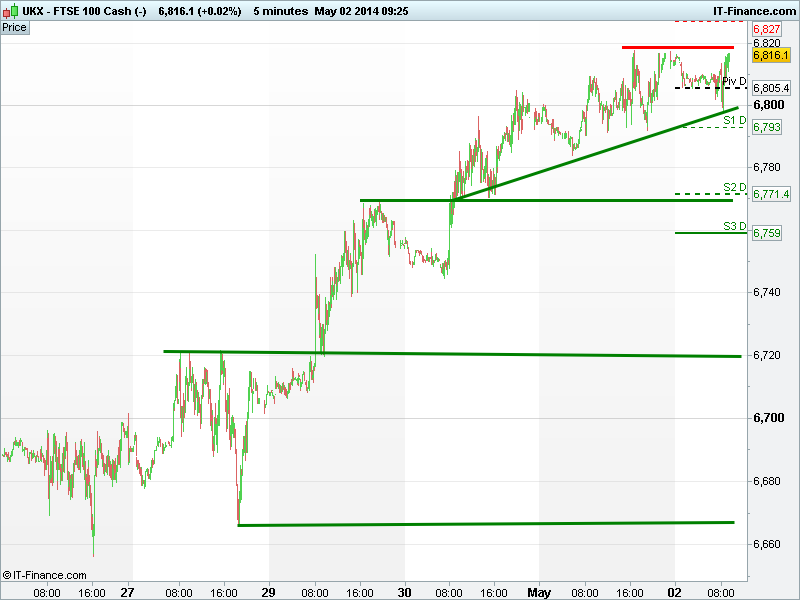The width and height of the screenshot is (800, 600).
Task: Click the 30 date label on time axis
Action: 405,592
